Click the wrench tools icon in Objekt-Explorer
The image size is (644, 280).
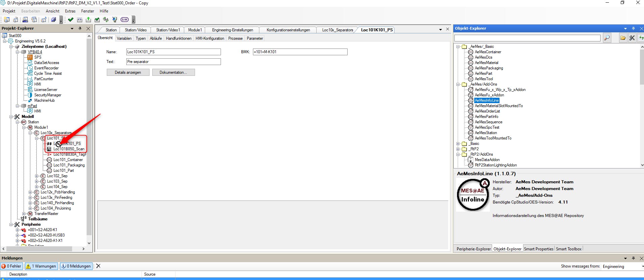[x=632, y=38]
